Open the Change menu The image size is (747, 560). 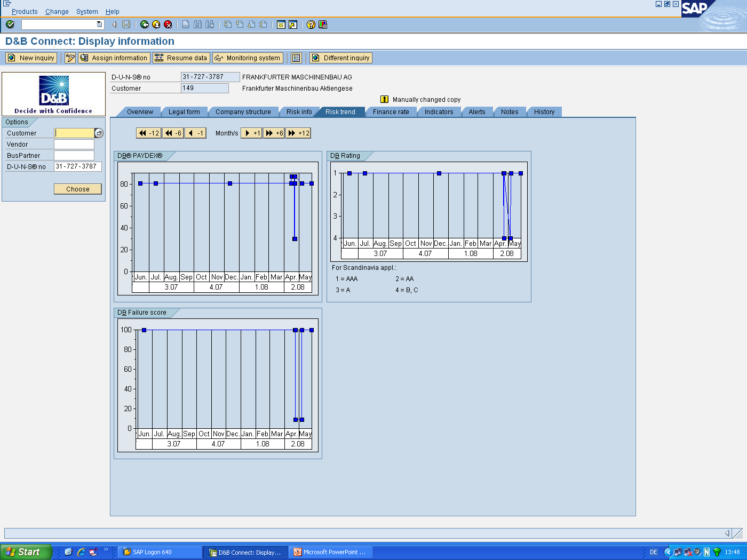(x=57, y=12)
